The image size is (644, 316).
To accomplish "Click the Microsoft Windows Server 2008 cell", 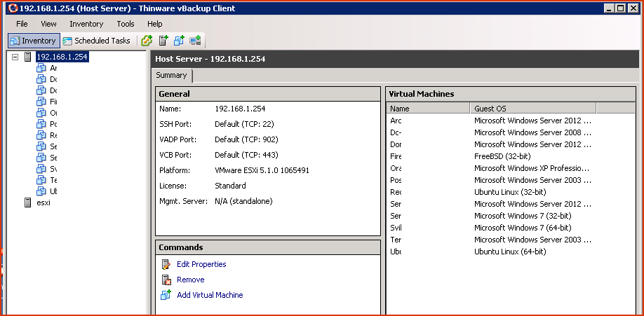I will [x=532, y=132].
